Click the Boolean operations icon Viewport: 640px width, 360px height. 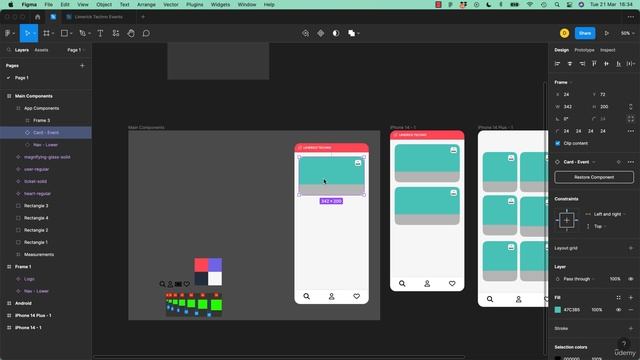[351, 33]
